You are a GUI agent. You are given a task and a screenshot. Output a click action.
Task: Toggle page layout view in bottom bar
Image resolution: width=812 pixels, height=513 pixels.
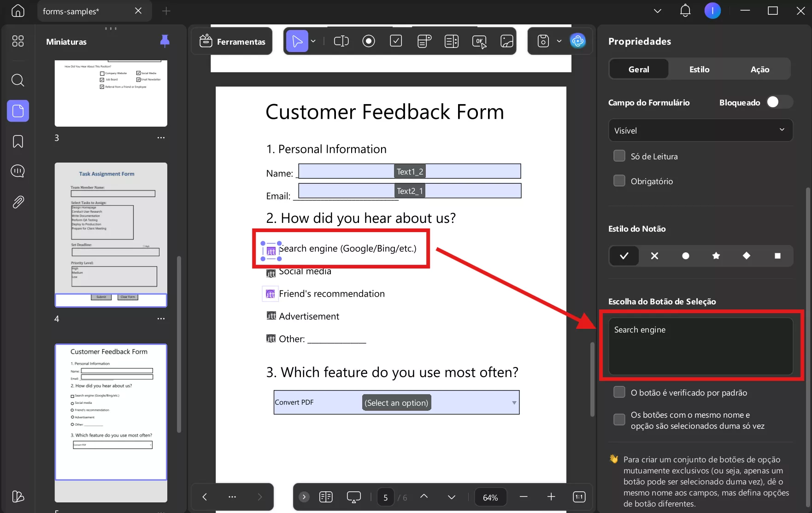pyautogui.click(x=326, y=497)
